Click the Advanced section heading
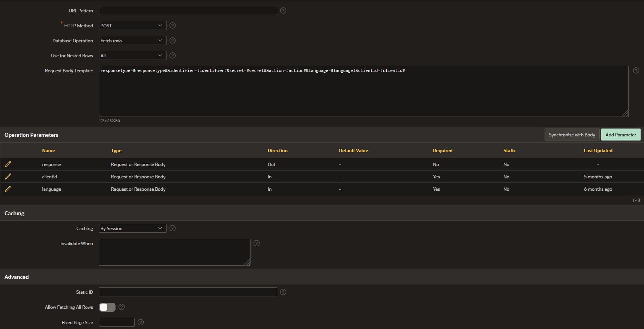644x329 pixels. coord(17,277)
